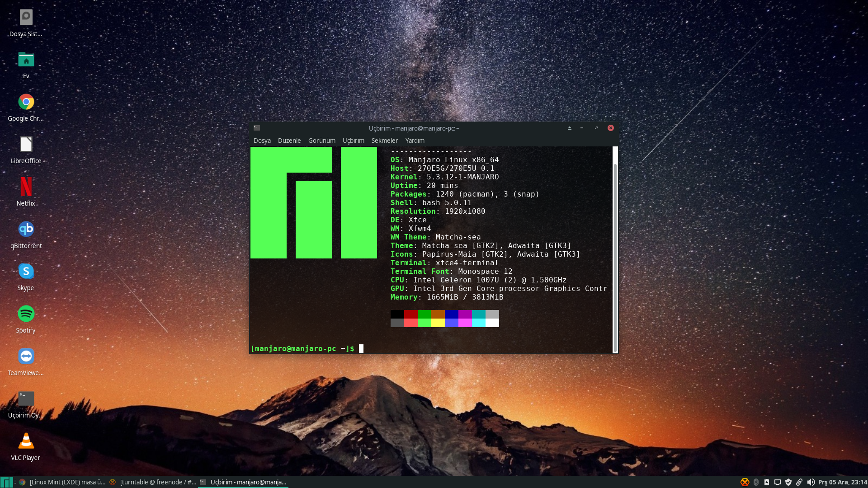Viewport: 868px width, 488px height.
Task: Click the bright yellow color block
Action: tap(438, 323)
